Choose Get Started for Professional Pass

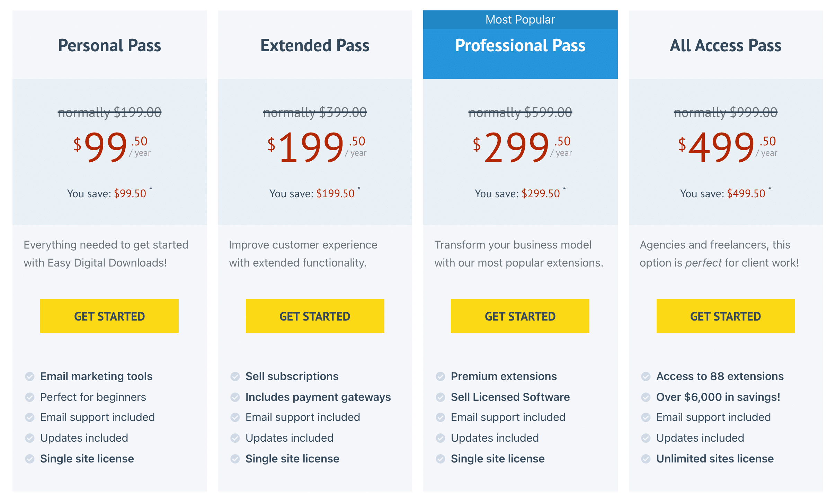point(520,316)
